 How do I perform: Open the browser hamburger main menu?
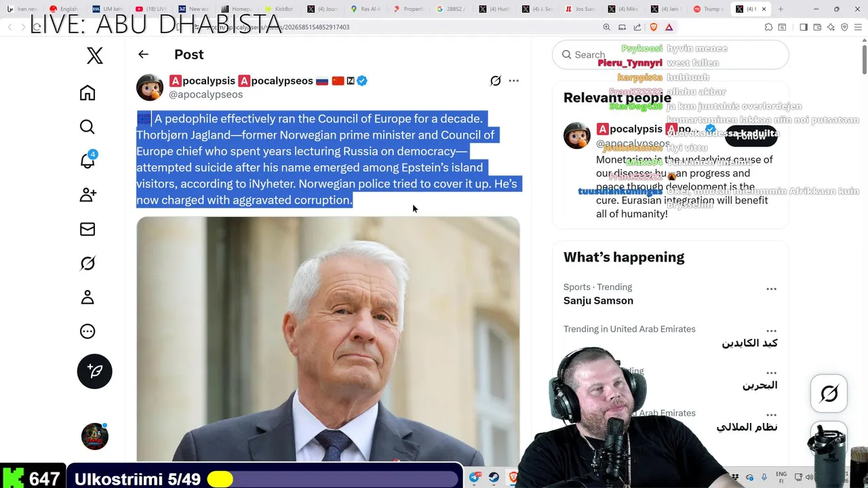858,27
